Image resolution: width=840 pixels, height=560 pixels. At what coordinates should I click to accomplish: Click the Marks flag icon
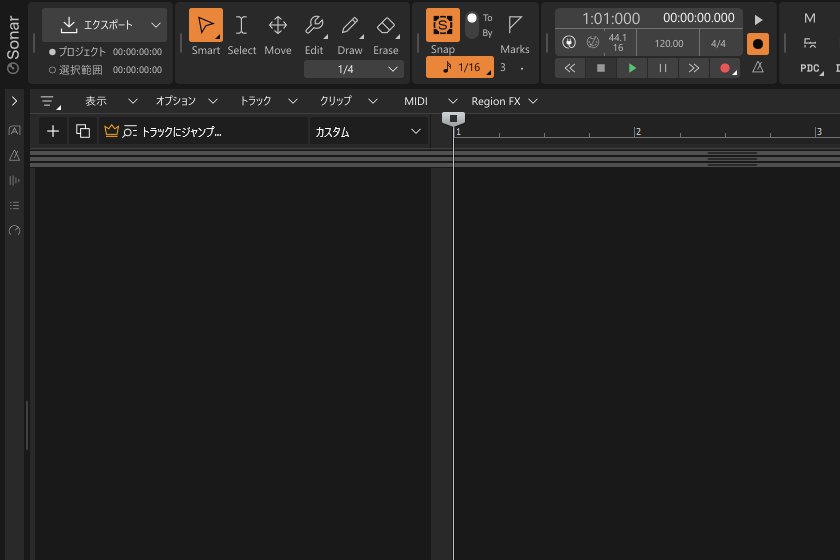[515, 25]
